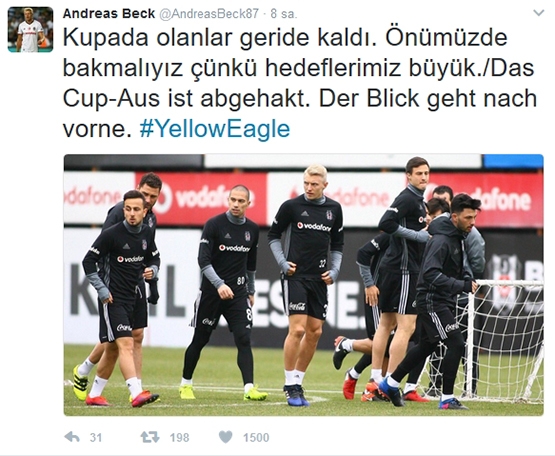This screenshot has height=456, width=555.
Task: Click the reply arrow icon
Action: (x=72, y=437)
